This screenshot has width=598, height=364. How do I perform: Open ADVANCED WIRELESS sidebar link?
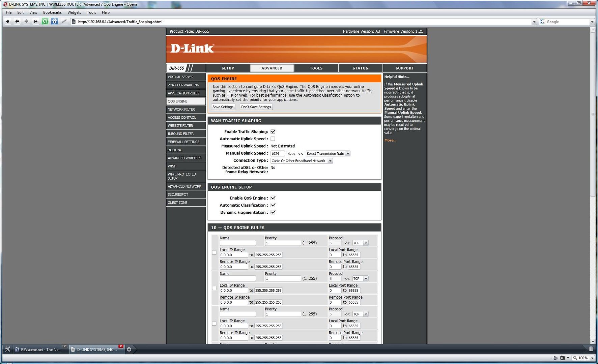pos(186,158)
